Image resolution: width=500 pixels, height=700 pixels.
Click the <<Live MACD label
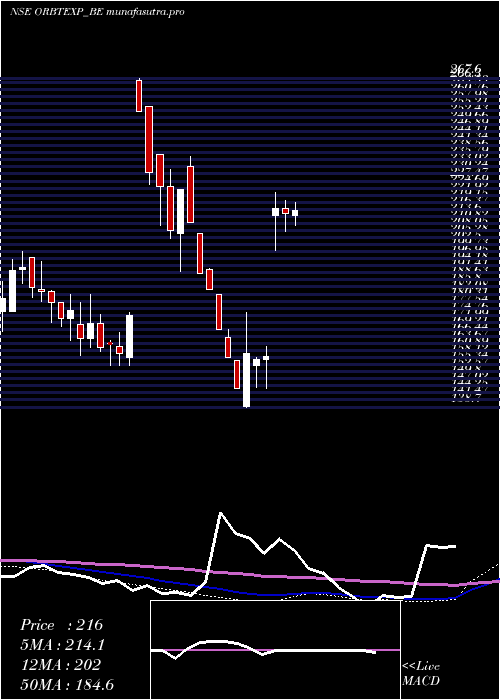coord(421,674)
